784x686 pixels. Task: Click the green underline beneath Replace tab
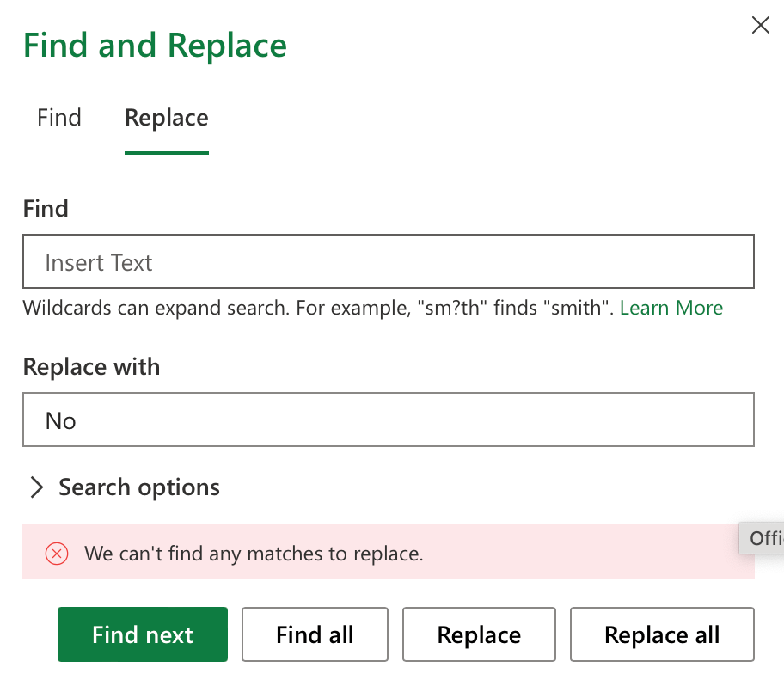coord(167,153)
